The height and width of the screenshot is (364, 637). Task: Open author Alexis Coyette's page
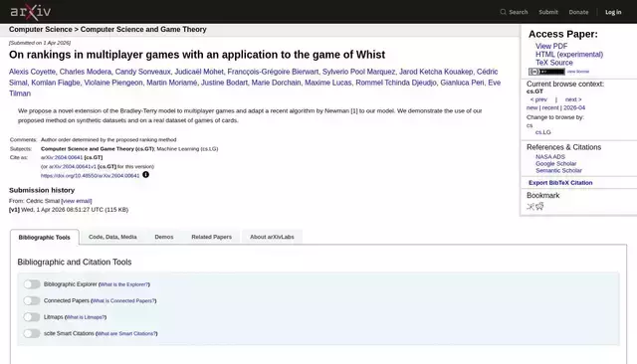(x=32, y=72)
